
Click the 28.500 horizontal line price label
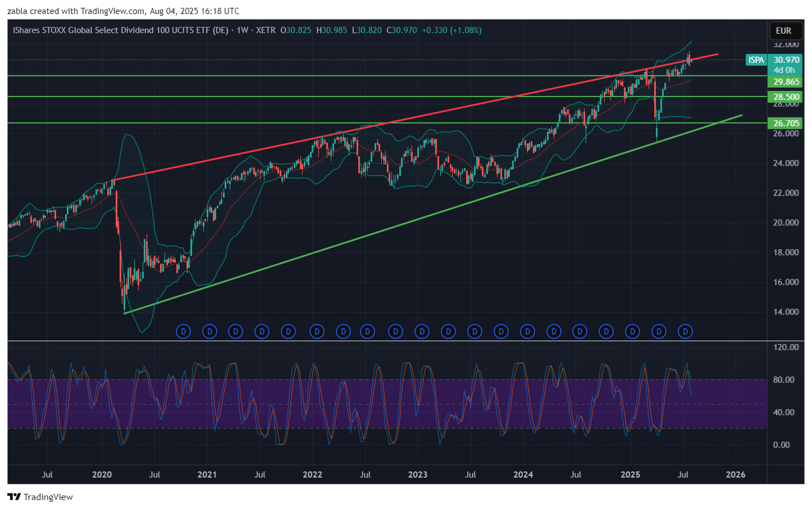pyautogui.click(x=786, y=97)
